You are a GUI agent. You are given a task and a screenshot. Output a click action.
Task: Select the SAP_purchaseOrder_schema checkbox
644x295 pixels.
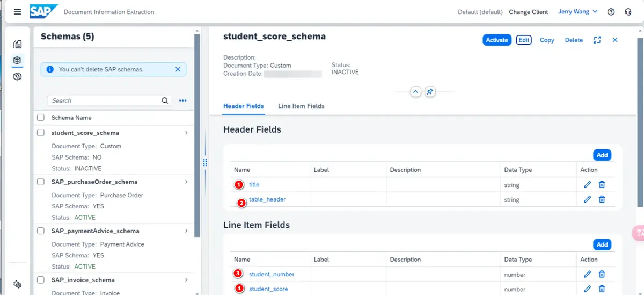tap(41, 182)
